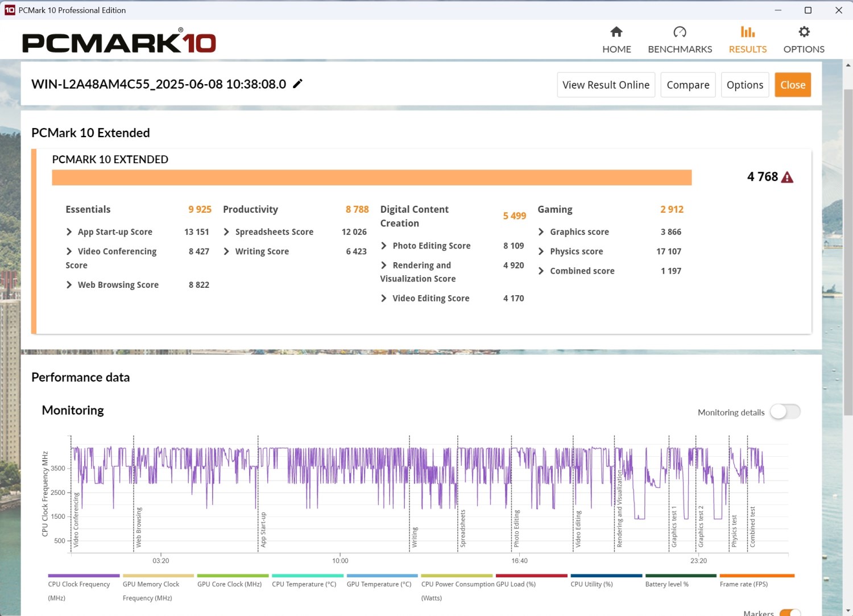Click the purple CPU Clock Frequency swatch
Viewport: 853px width, 616px height.
click(x=84, y=576)
